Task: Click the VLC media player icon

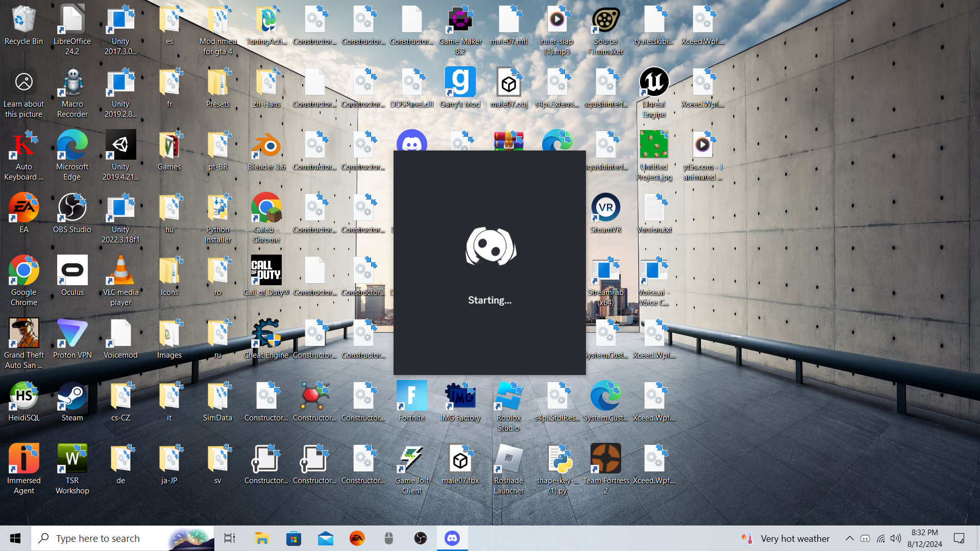Action: click(x=120, y=272)
